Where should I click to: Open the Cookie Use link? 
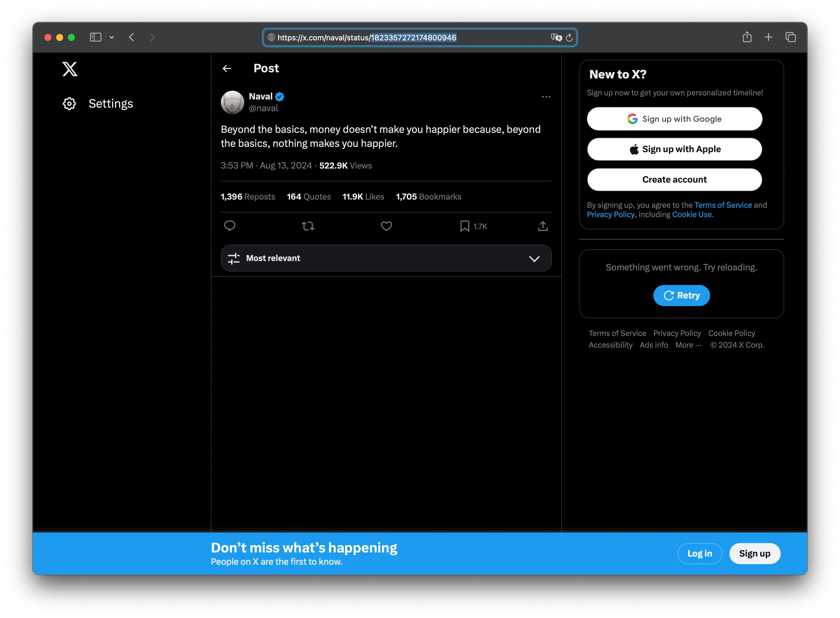point(692,214)
